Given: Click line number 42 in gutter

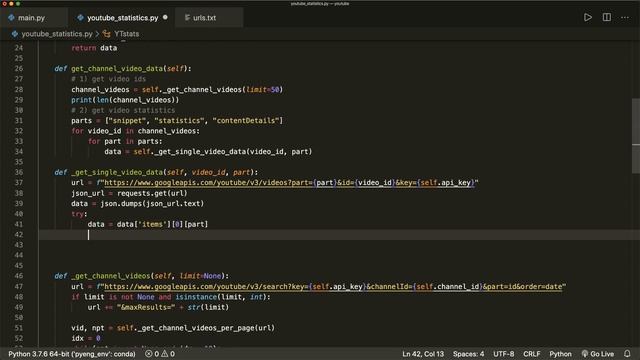Looking at the screenshot, I should click(19, 235).
